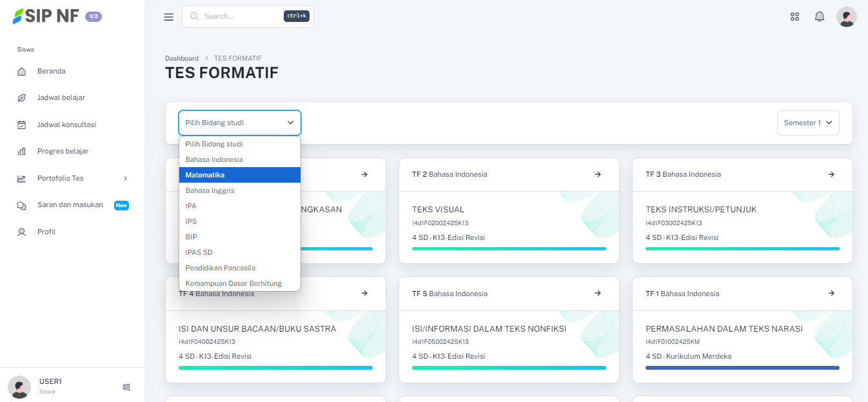This screenshot has width=868, height=402.
Task: Click the arrow on TF 2 card
Action: (x=598, y=174)
